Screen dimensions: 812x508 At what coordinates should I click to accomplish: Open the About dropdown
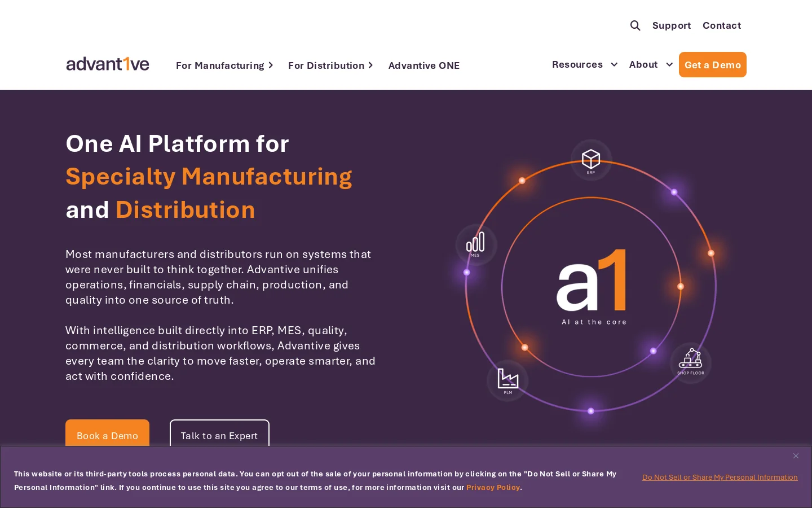(651, 64)
